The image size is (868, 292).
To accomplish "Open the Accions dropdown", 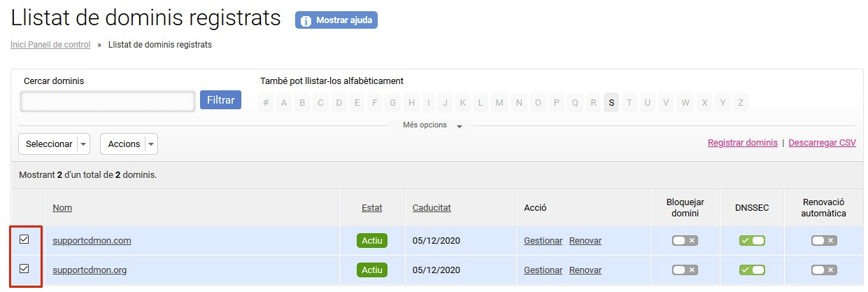I will click(x=129, y=144).
